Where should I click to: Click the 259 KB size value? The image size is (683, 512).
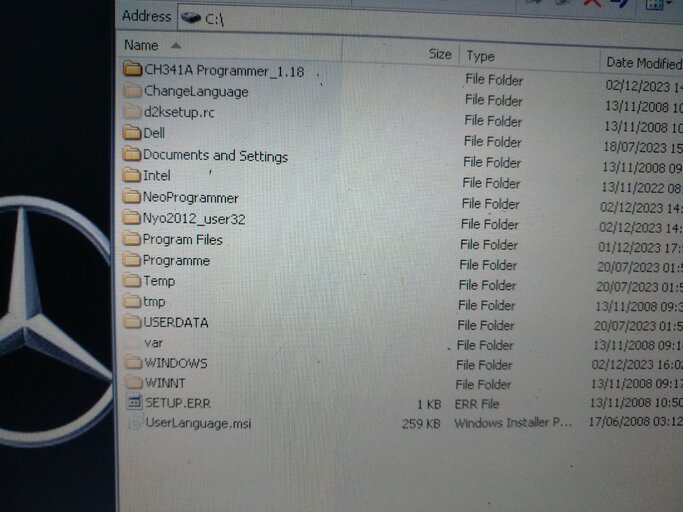[421, 424]
